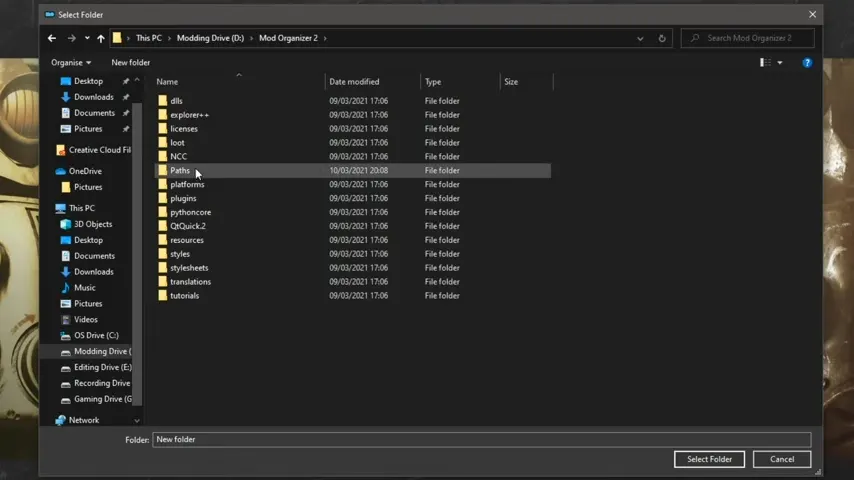The width and height of the screenshot is (854, 480).
Task: Refresh the Mod Organizer 2 folder view
Action: (662, 38)
